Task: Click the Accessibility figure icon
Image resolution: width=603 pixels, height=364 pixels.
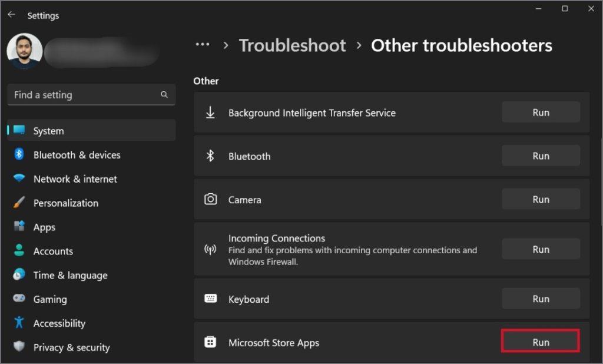Action: (x=19, y=322)
